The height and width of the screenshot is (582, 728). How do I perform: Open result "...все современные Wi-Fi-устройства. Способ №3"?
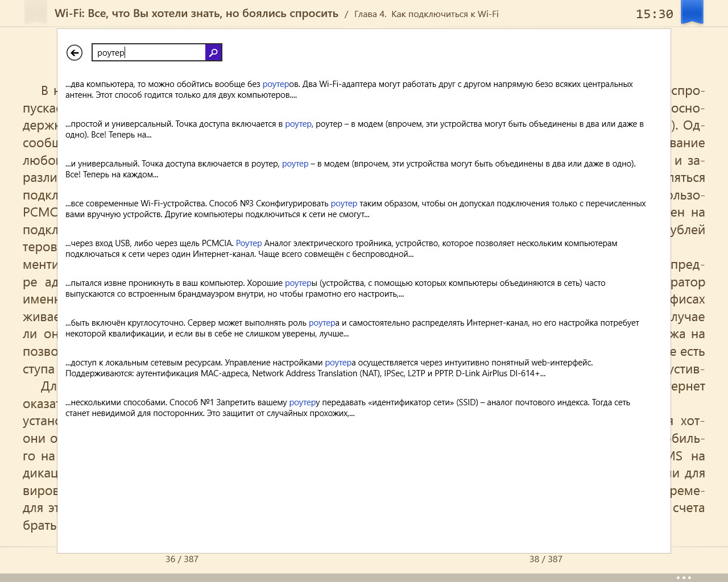pos(355,209)
